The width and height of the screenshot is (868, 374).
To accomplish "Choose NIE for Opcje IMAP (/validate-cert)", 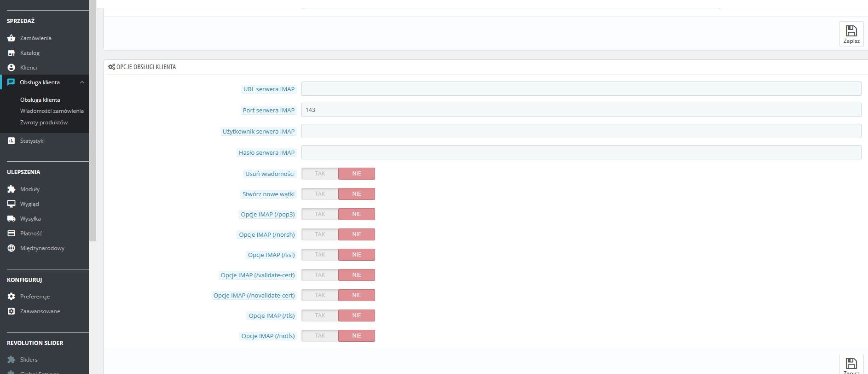I will [357, 275].
